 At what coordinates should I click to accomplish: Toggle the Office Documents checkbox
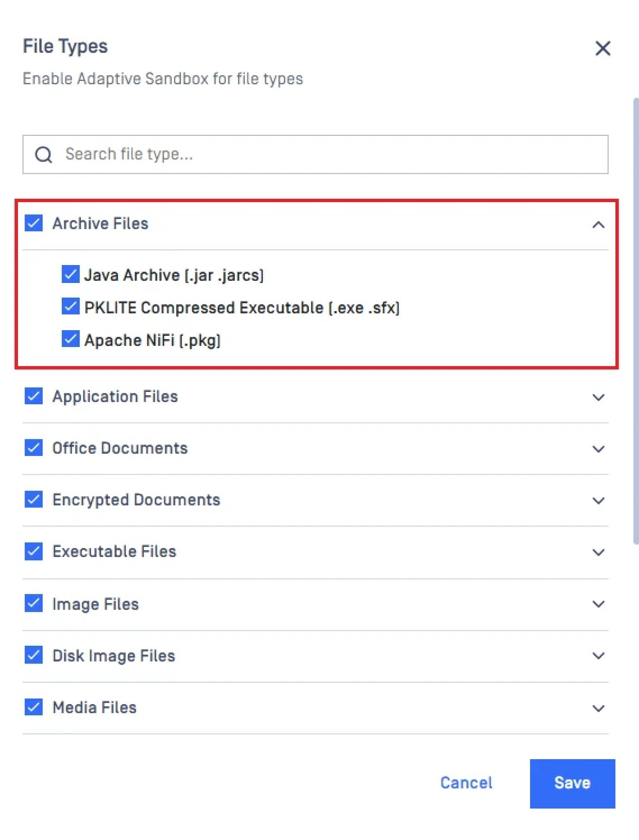pos(33,448)
